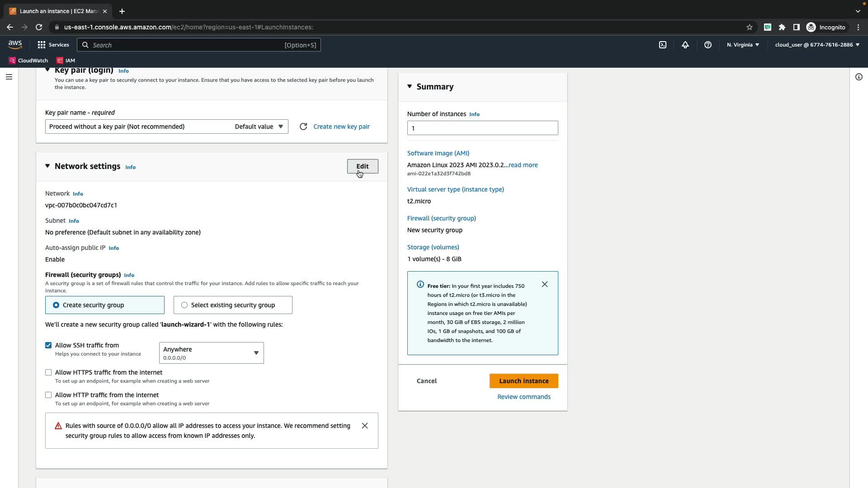Choose Select existing security group option
The height and width of the screenshot is (488, 868).
pos(184,305)
